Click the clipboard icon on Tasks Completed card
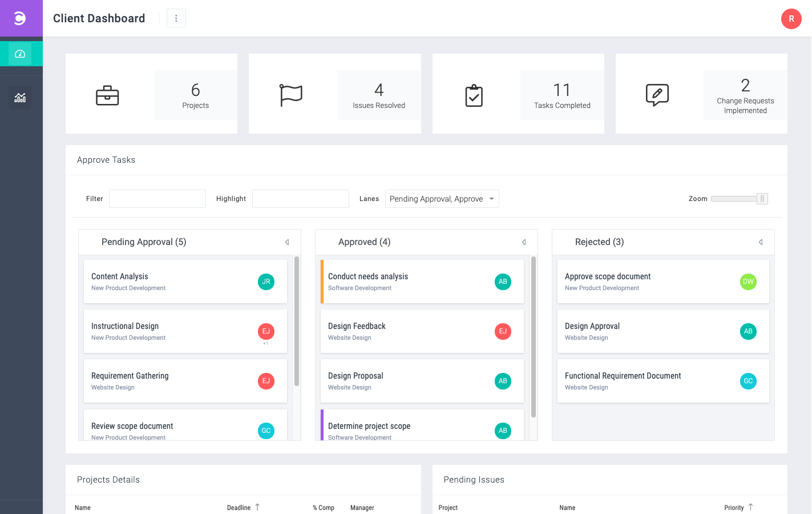 (x=474, y=95)
